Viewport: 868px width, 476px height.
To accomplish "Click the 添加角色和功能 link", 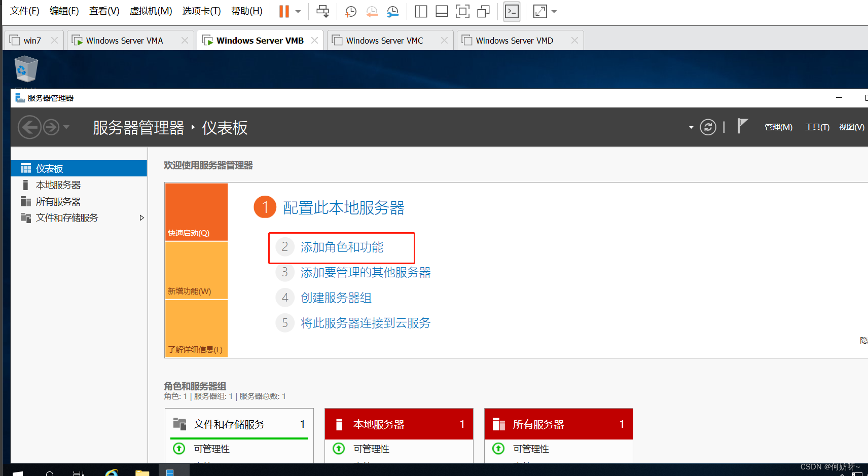I will 342,247.
